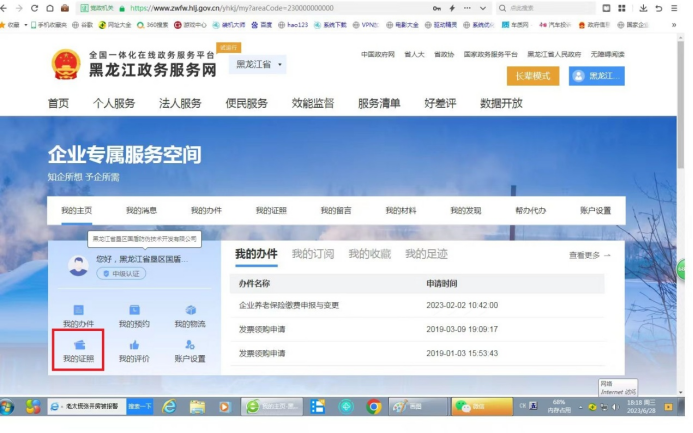The height and width of the screenshot is (433, 693).
Task: Open 法人服务 in the main navigation
Action: point(180,103)
